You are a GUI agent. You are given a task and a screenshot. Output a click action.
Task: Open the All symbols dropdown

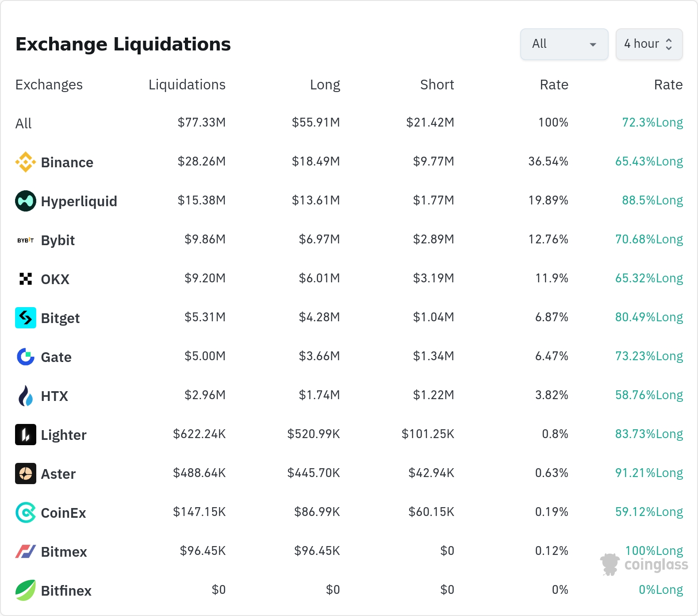564,44
